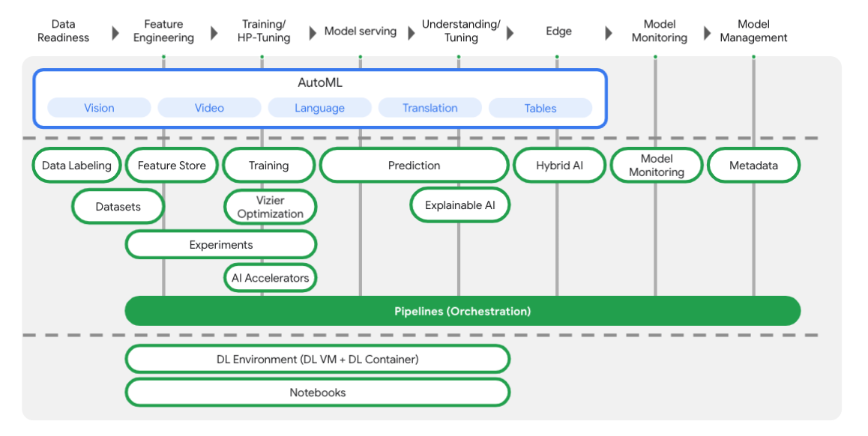The width and height of the screenshot is (868, 436).
Task: Open the Tables option in AutoML
Action: pyautogui.click(x=540, y=108)
